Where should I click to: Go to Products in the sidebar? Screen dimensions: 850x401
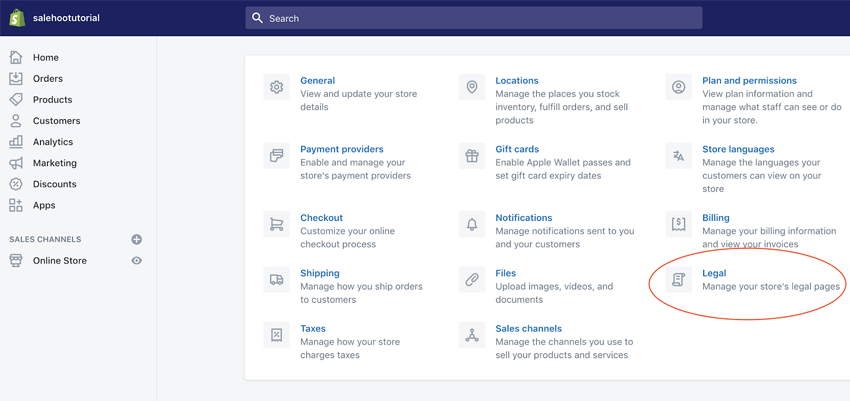click(52, 100)
